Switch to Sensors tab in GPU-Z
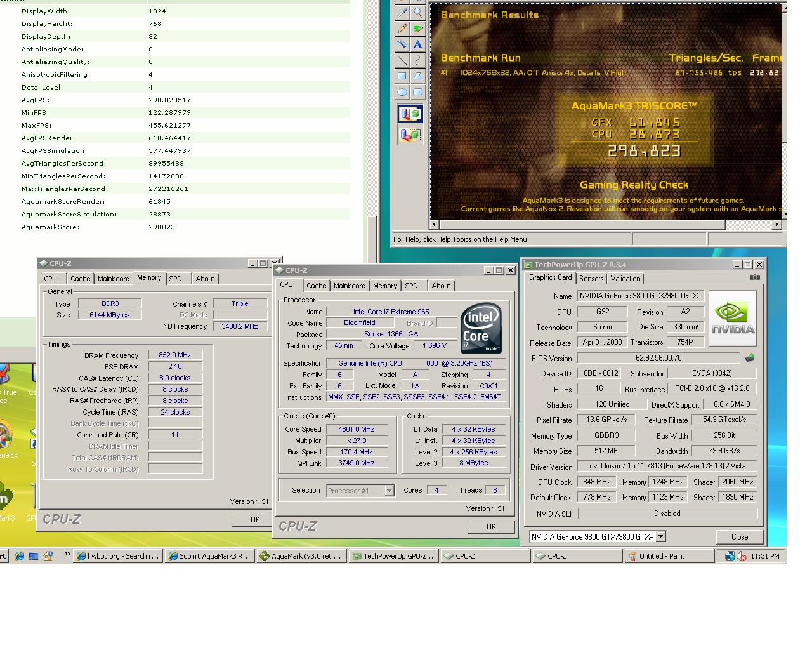 591,279
